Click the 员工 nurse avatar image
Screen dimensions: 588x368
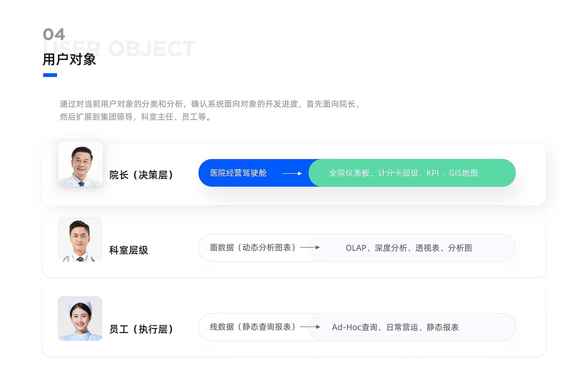click(x=79, y=318)
